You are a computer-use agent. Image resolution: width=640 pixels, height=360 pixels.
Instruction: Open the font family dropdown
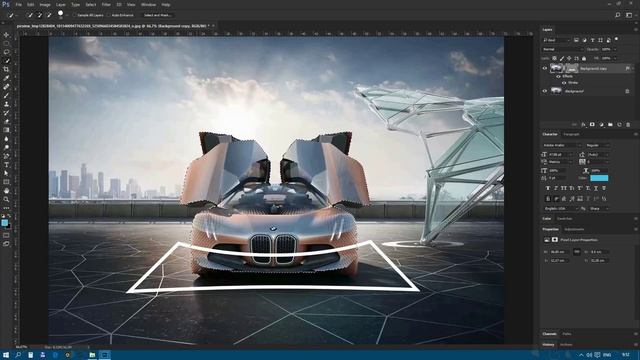562,145
